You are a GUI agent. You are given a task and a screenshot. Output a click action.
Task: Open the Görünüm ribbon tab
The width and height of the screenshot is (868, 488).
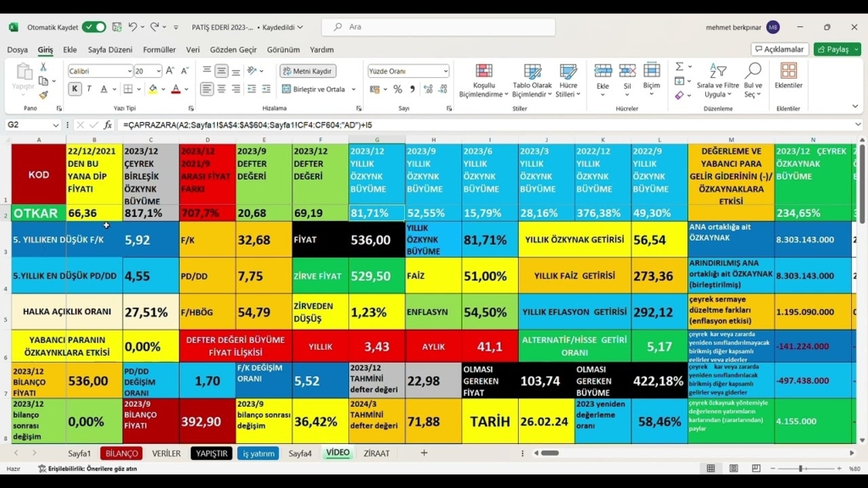click(283, 50)
